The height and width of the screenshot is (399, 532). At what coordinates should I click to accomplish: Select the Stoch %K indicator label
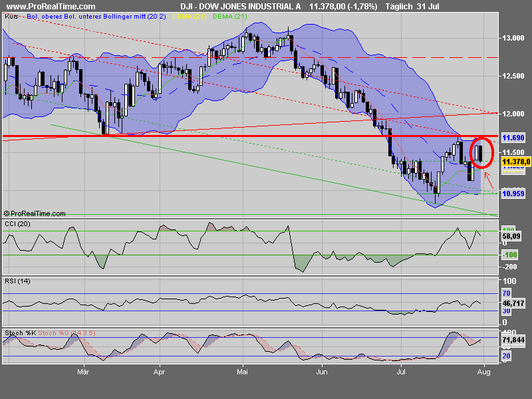[21, 333]
